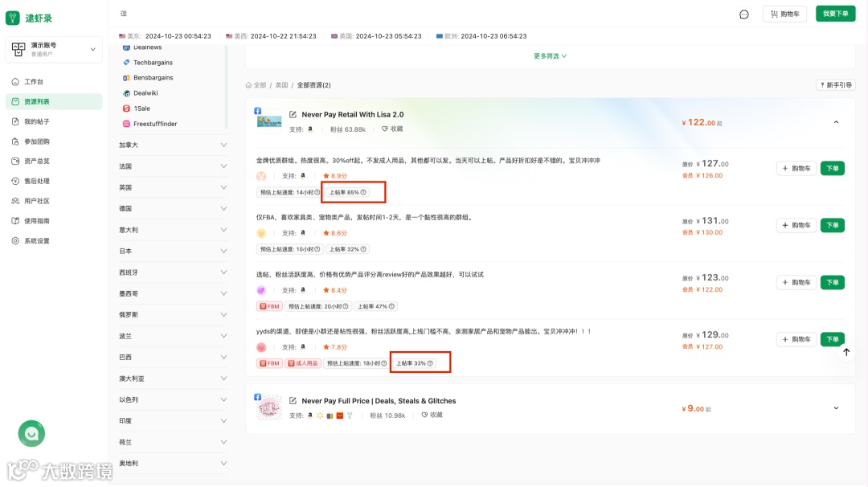Select 1Sale in site list
The height and width of the screenshot is (487, 868).
pyautogui.click(x=141, y=108)
